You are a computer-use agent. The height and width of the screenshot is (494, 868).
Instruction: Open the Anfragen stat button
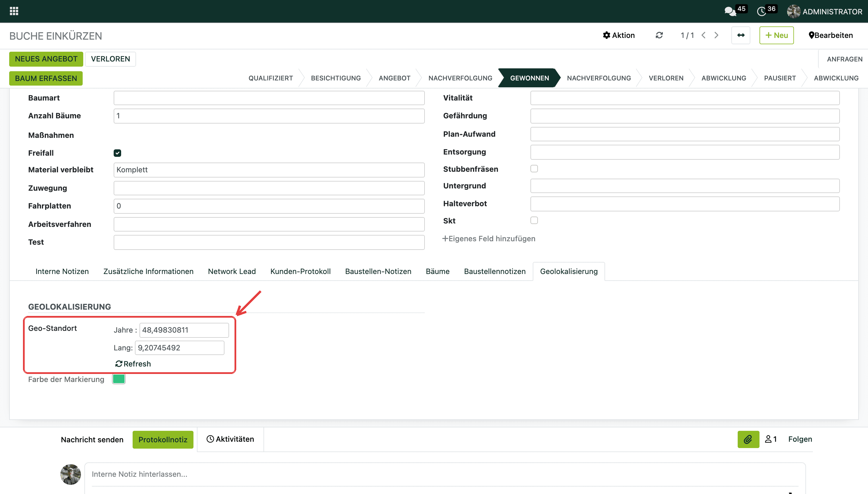click(844, 59)
